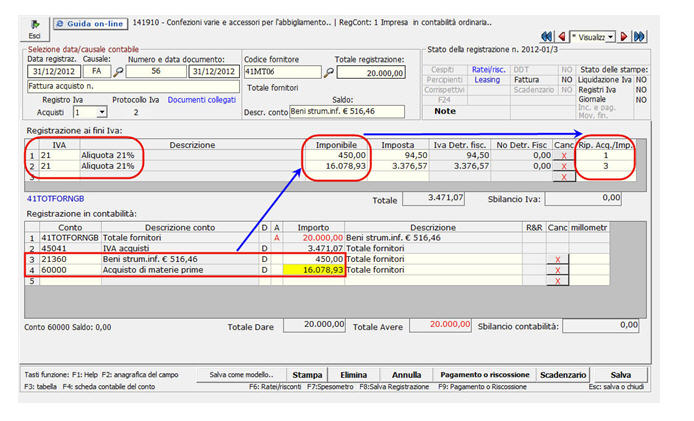Delete IVA row 2 with red X
The height and width of the screenshot is (421, 694).
pos(564,166)
